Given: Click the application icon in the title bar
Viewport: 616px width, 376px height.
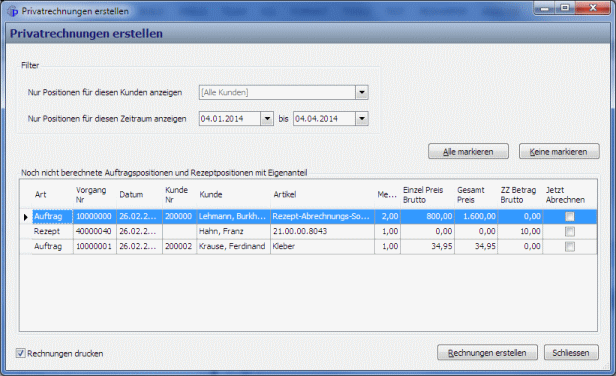Looking at the screenshot, I should [x=13, y=11].
